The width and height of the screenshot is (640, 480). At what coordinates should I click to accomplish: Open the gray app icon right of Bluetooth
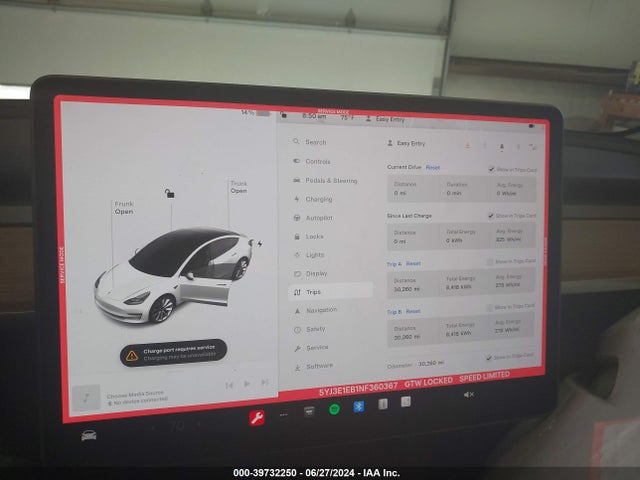pos(383,404)
